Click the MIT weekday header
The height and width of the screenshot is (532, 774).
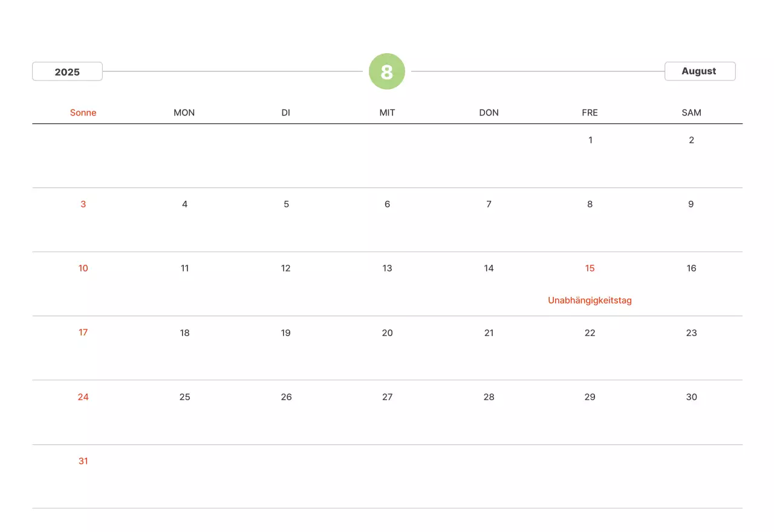[x=387, y=112]
